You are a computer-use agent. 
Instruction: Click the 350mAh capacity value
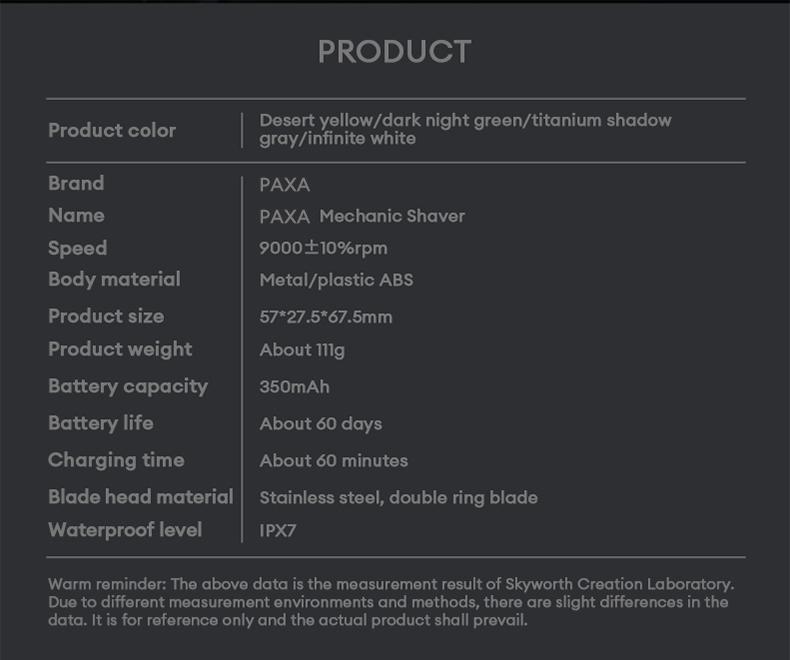[294, 387]
